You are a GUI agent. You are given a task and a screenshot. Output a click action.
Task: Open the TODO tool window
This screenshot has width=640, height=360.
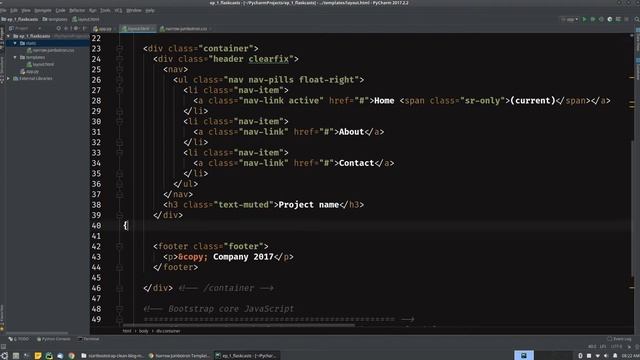click(x=19, y=339)
